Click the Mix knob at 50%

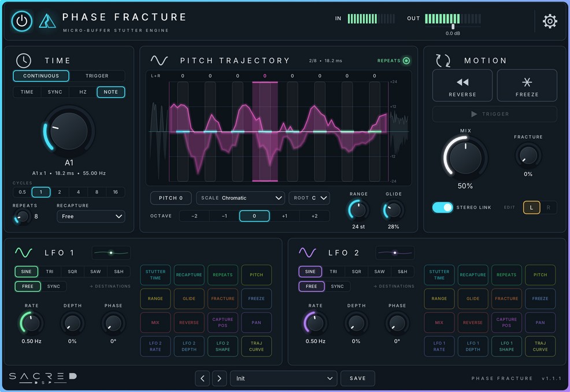[x=465, y=157]
